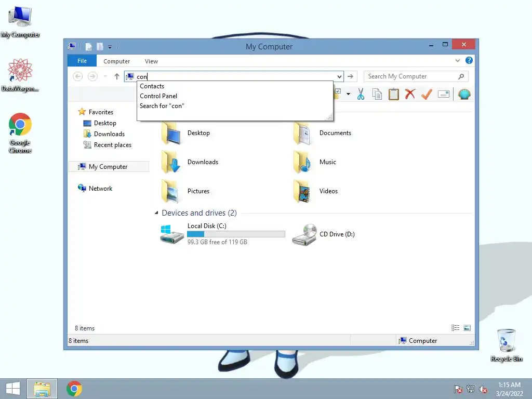
Task: Open the Customize Quick Access Toolbar dropdown
Action: pos(110,47)
